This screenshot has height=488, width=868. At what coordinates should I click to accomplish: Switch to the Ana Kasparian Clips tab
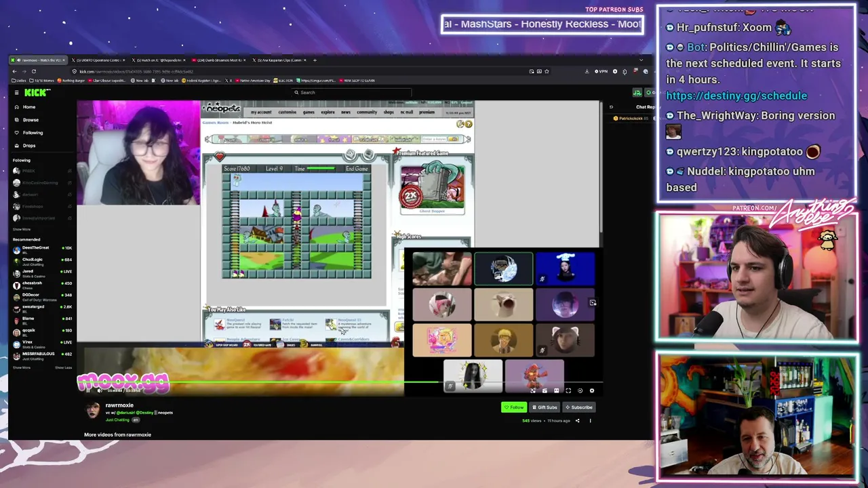279,60
